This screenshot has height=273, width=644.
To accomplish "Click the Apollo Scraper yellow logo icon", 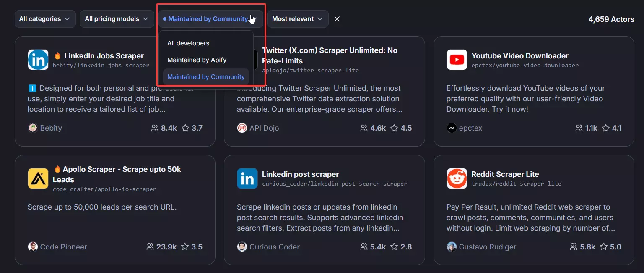I will [38, 178].
